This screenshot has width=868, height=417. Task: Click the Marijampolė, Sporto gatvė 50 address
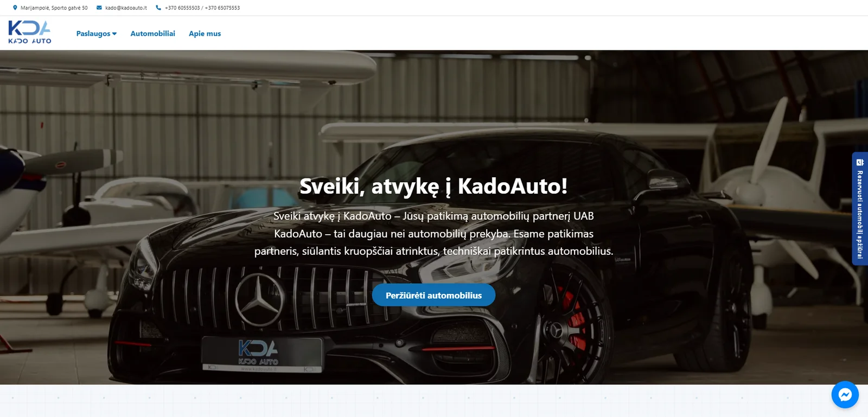[54, 8]
